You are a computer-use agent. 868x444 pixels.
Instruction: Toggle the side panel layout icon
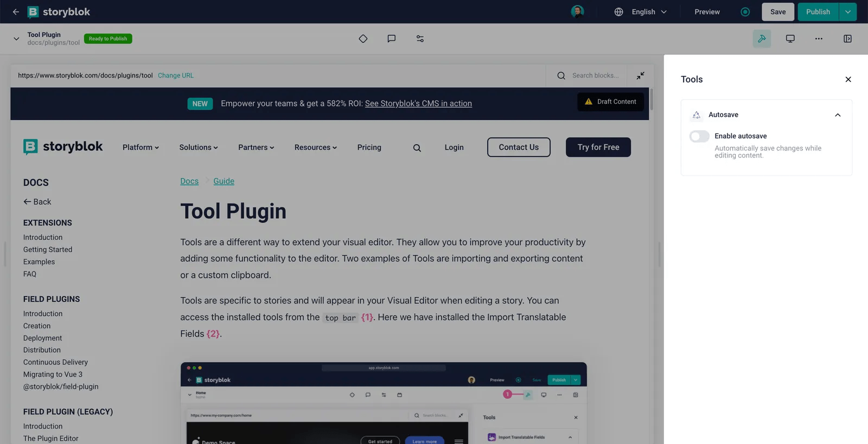click(x=847, y=39)
